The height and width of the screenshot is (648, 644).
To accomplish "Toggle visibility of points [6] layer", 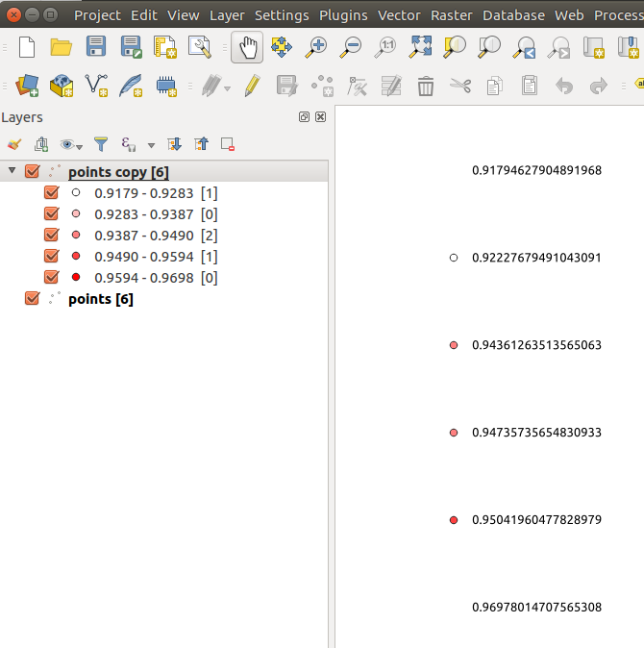I will pyautogui.click(x=33, y=298).
